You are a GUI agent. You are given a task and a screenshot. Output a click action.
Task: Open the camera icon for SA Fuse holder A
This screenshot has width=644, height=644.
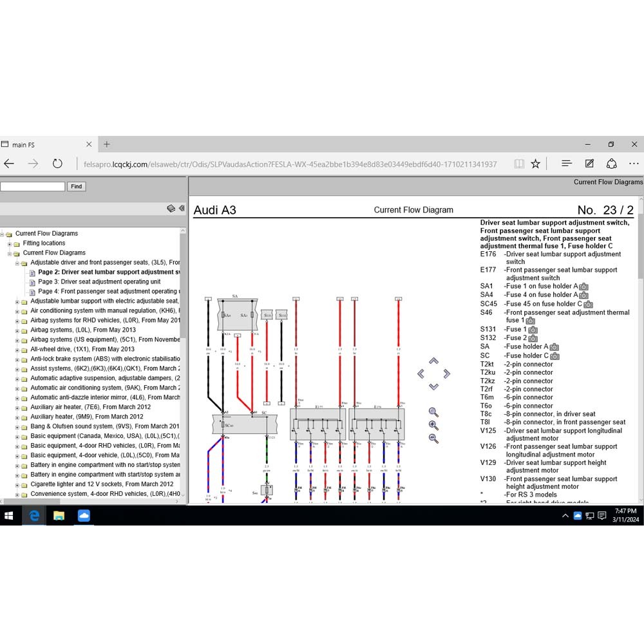(554, 347)
